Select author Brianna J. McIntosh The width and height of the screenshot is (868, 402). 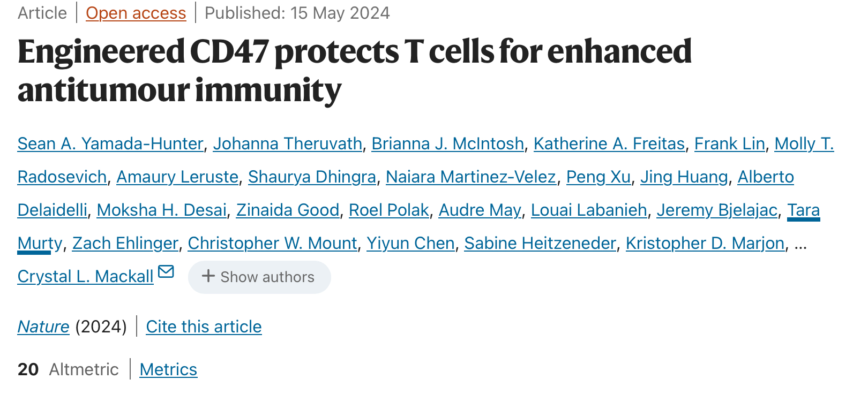(x=448, y=143)
